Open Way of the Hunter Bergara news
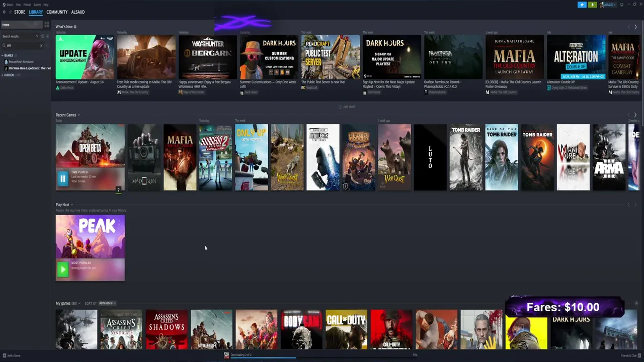 point(208,57)
